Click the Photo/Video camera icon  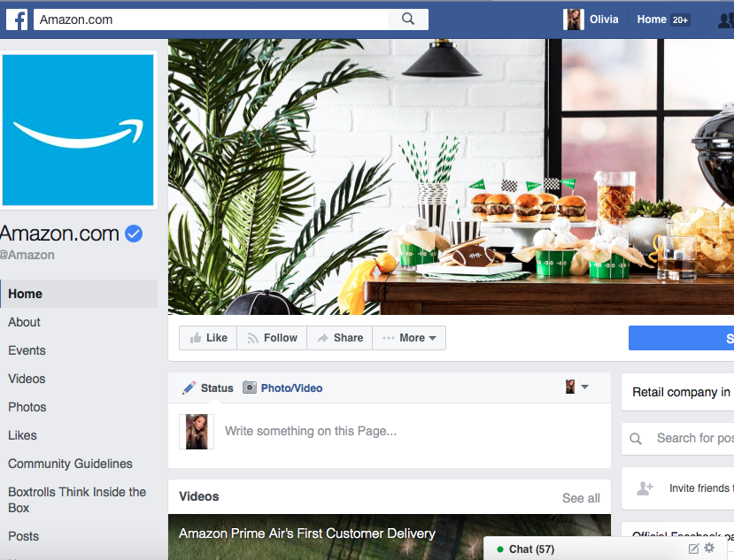250,387
